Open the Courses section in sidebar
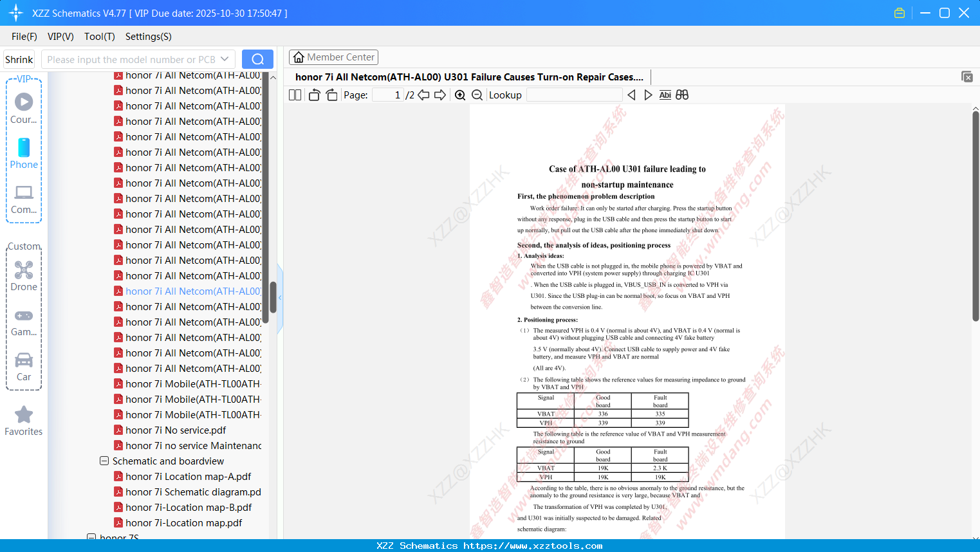Viewport: 980px width, 552px height. [x=24, y=108]
